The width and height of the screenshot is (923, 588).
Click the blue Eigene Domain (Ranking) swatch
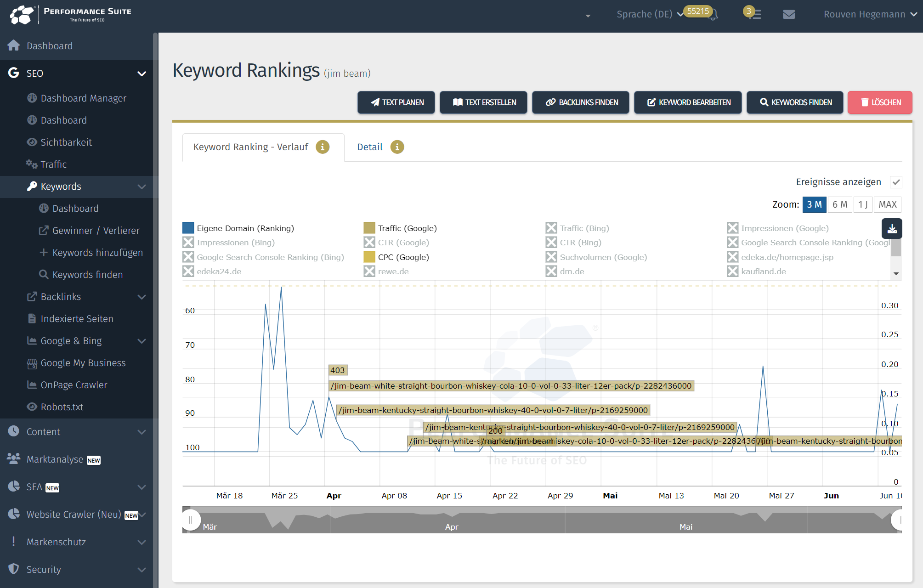pyautogui.click(x=188, y=228)
